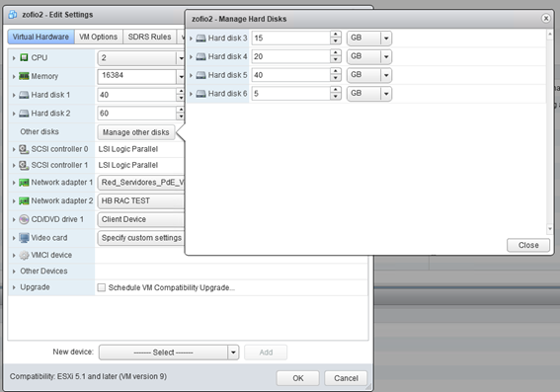
Task: Click the SCSI controller 1 icon
Action: pos(24,165)
